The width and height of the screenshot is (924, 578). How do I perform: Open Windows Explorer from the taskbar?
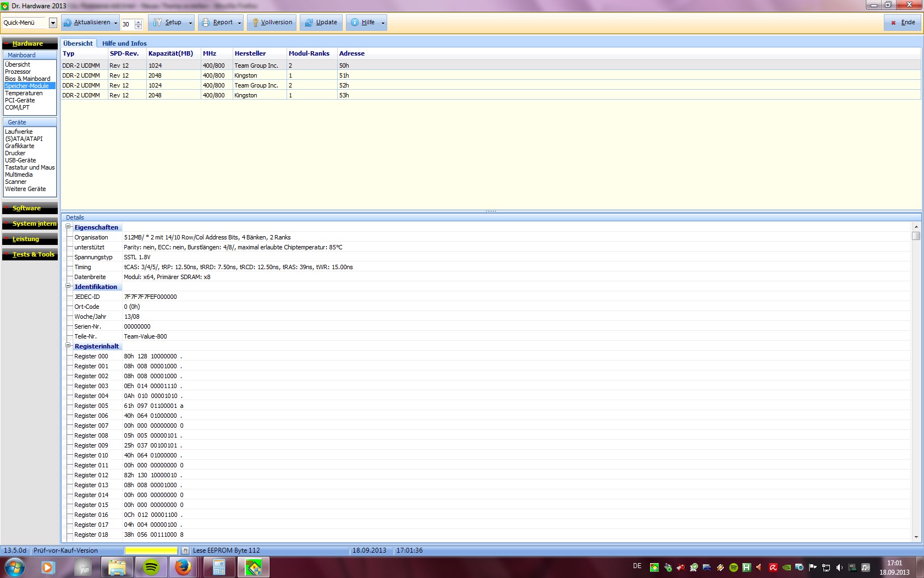(117, 567)
